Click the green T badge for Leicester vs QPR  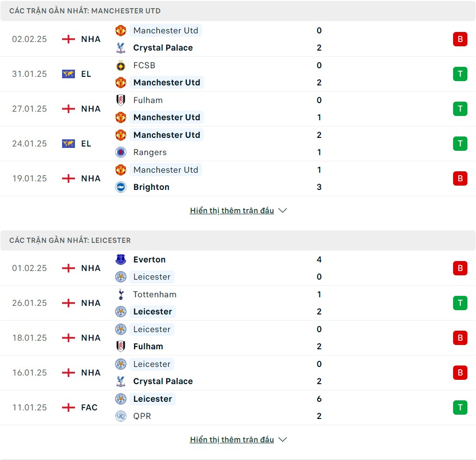coord(460,407)
